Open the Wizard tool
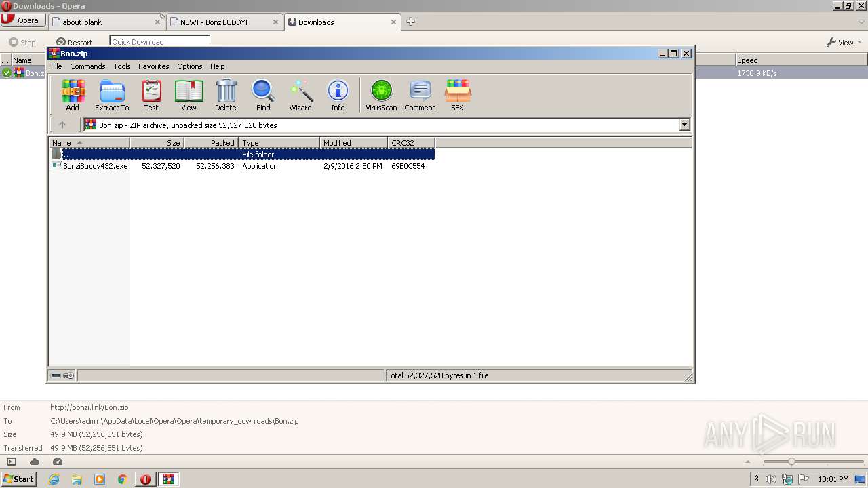The image size is (868, 488). (300, 96)
